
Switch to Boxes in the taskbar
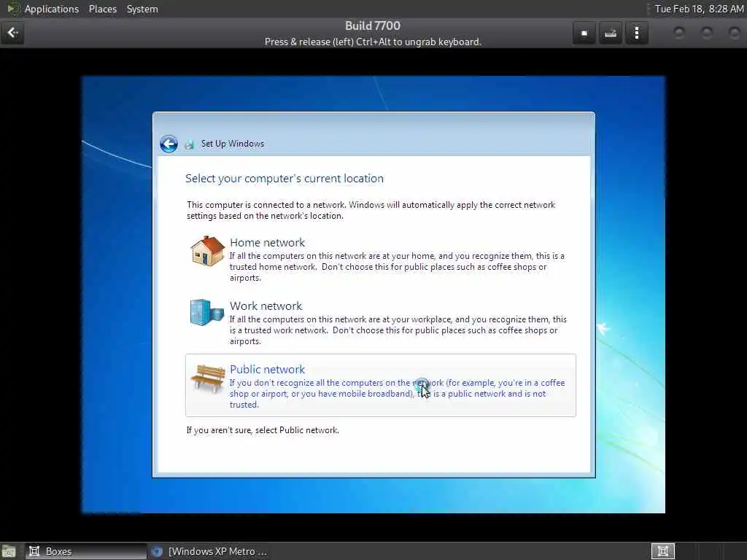(x=86, y=551)
